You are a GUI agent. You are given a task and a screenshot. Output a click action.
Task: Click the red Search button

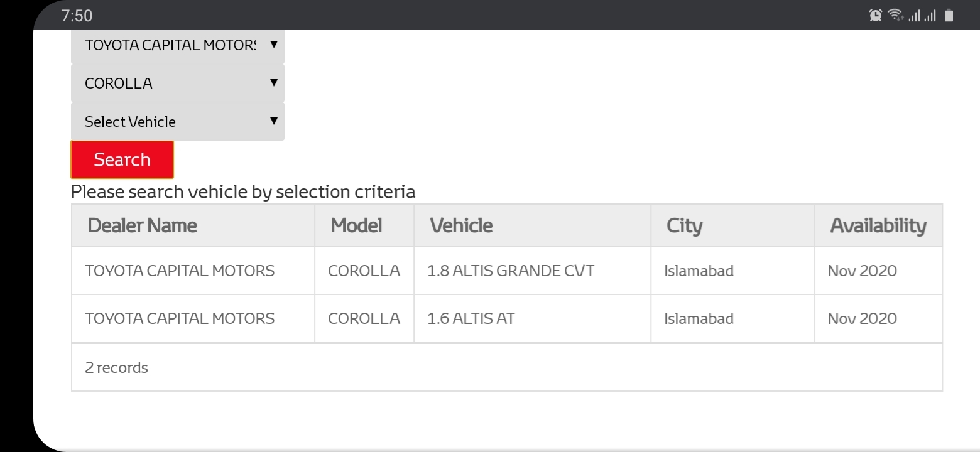pos(122,159)
